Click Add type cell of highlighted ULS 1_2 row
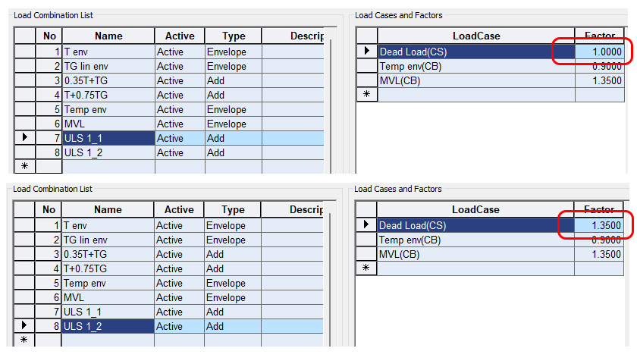 point(233,326)
